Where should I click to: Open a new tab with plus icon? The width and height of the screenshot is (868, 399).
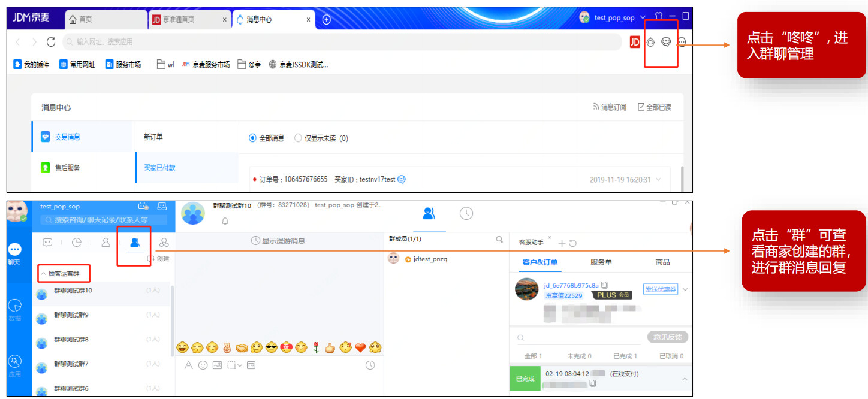tap(327, 19)
